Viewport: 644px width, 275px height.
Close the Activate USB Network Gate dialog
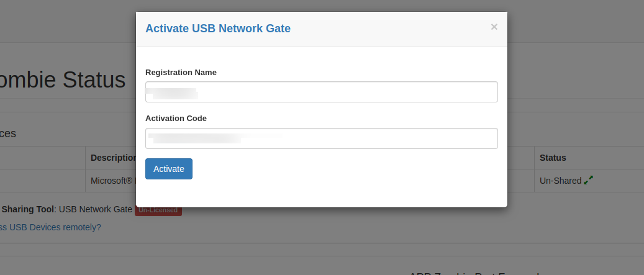tap(494, 27)
